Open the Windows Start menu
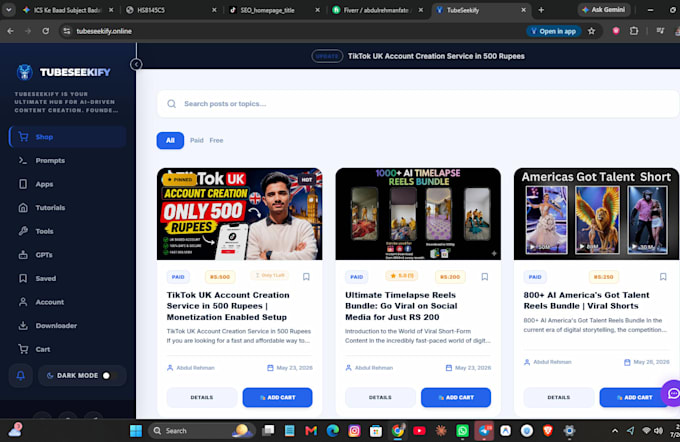Screen dimensions: 680x442 [136, 431]
